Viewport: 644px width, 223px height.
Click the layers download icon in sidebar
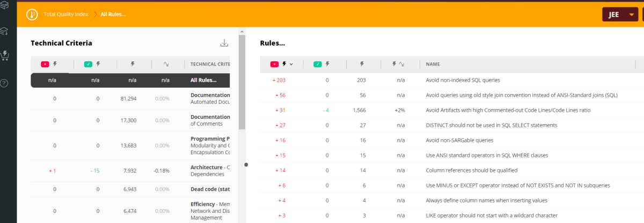coord(5,31)
